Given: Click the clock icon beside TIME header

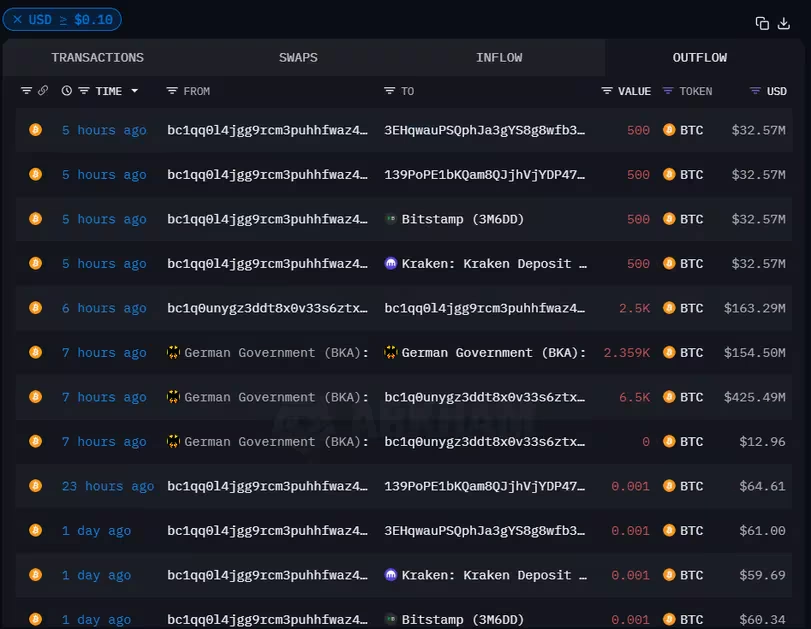Looking at the screenshot, I should (x=67, y=91).
